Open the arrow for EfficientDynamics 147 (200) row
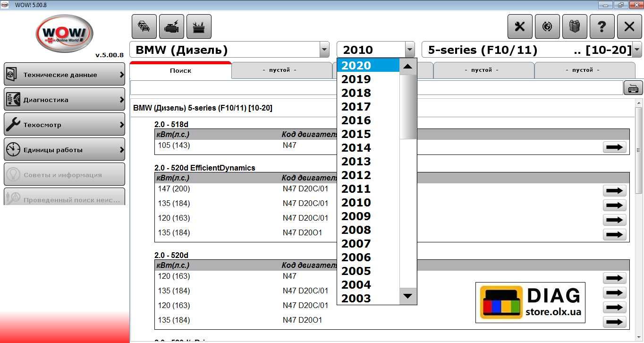 614,190
